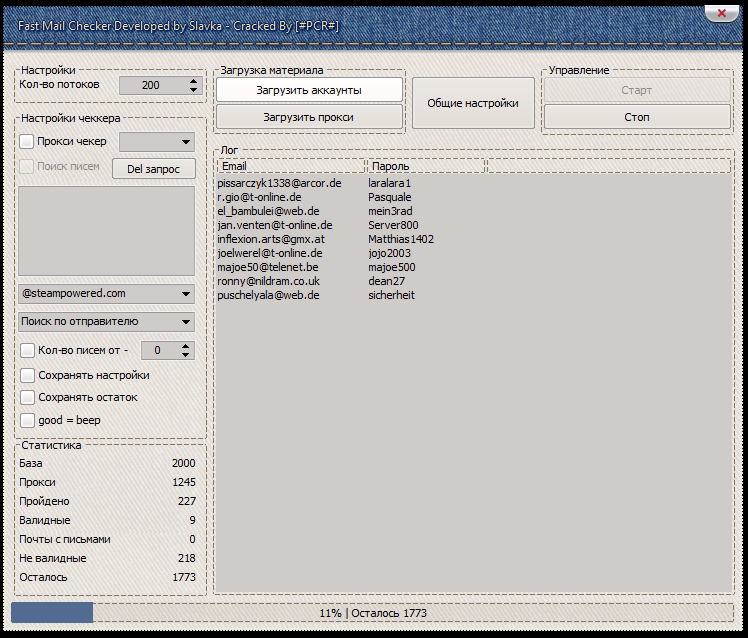The height and width of the screenshot is (638, 748).
Task: Increase the thread count spinner value
Action: (193, 81)
